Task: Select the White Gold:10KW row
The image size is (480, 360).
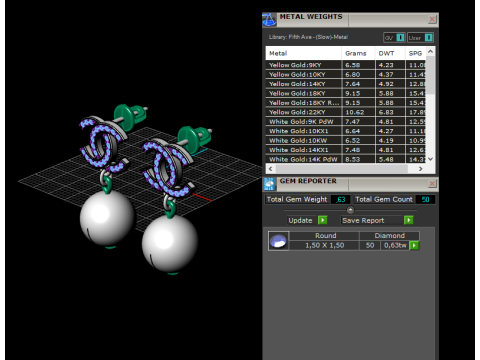Action: pos(346,140)
